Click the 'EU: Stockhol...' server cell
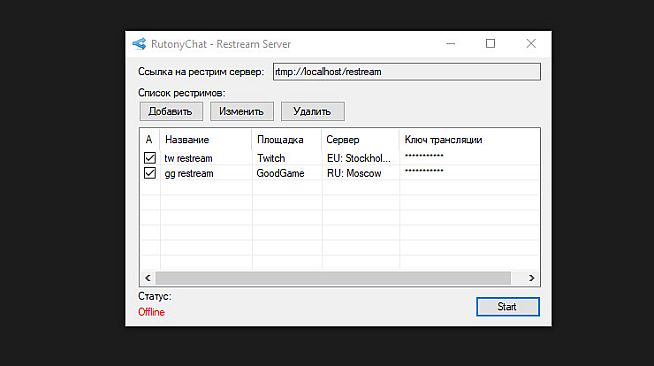The height and width of the screenshot is (366, 654). tap(359, 158)
